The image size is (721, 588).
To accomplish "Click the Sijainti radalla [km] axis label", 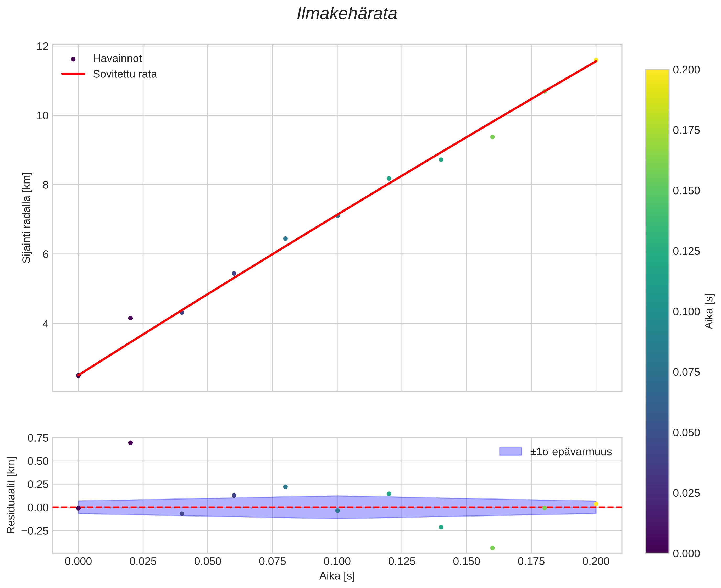I will point(26,218).
